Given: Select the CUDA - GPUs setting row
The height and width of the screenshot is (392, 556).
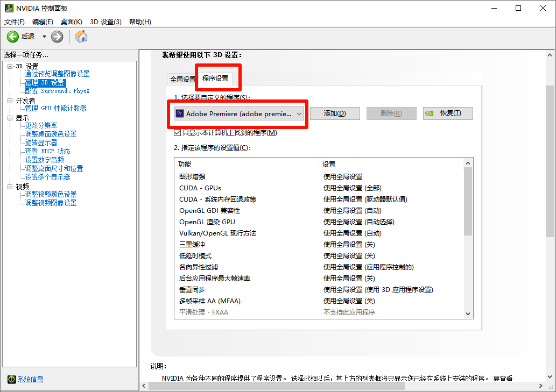Looking at the screenshot, I should pos(319,188).
